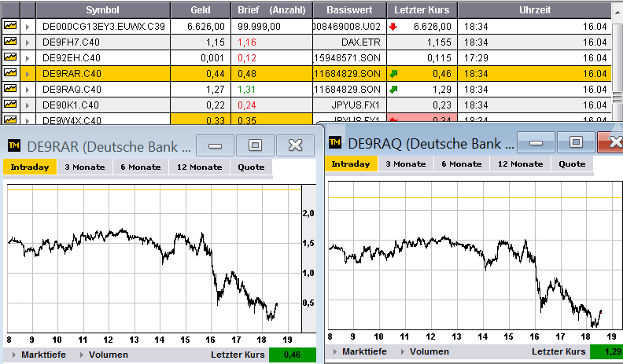The height and width of the screenshot is (364, 623).
Task: Select symbol DE92EH.C40
Action: click(x=72, y=58)
